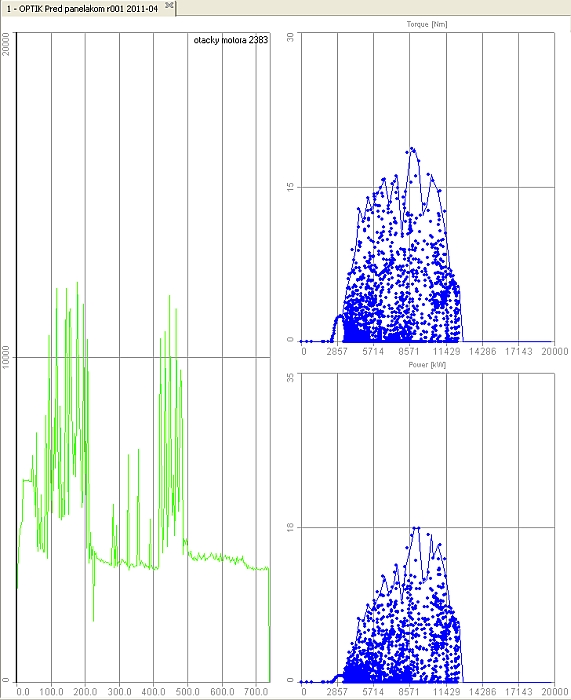The width and height of the screenshot is (571, 700).
Task: Click the 18 label on Power y-axis
Action: tap(291, 527)
